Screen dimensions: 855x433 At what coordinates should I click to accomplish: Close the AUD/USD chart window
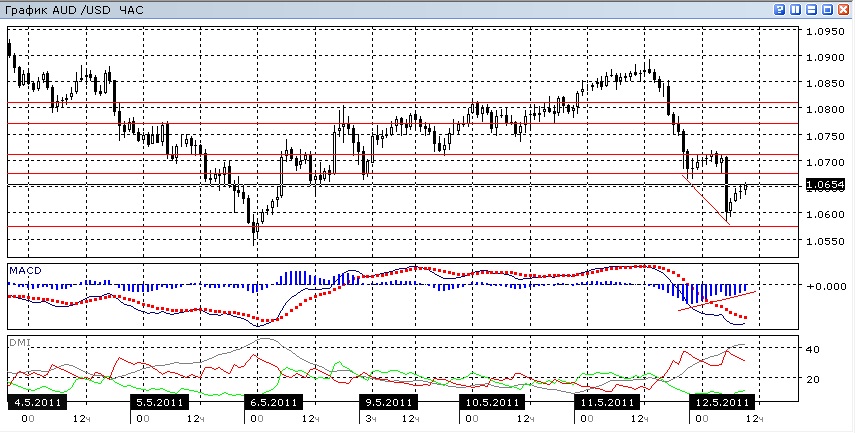844,10
